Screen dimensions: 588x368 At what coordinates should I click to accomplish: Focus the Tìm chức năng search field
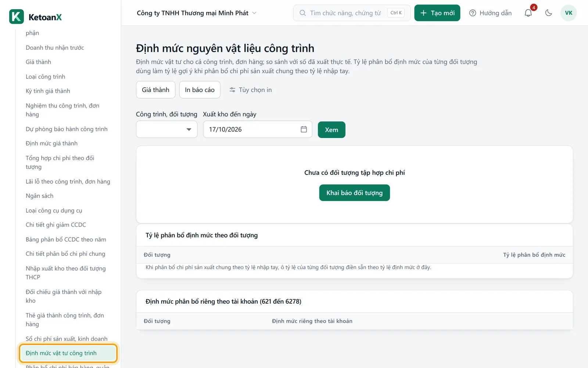[352, 13]
